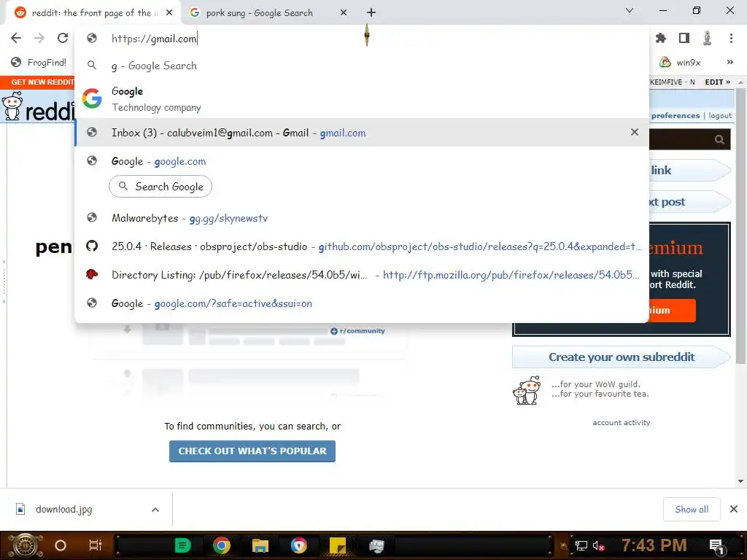Open a new tab with the plus button
The image size is (747, 560).
(x=371, y=13)
